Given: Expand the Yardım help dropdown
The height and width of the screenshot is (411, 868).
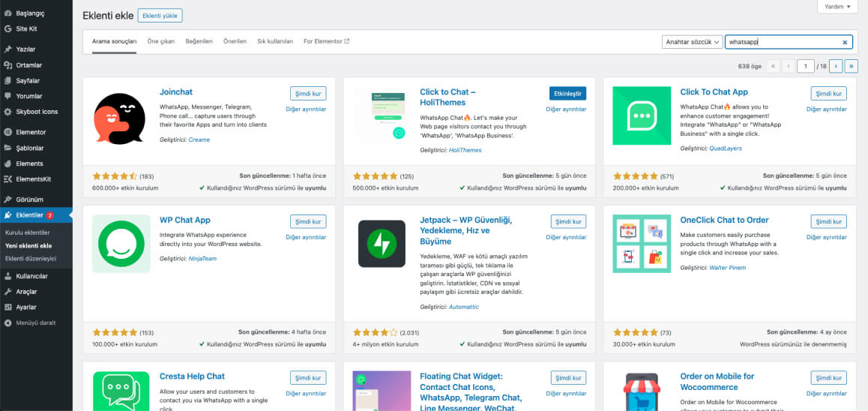Looking at the screenshot, I should pyautogui.click(x=837, y=7).
